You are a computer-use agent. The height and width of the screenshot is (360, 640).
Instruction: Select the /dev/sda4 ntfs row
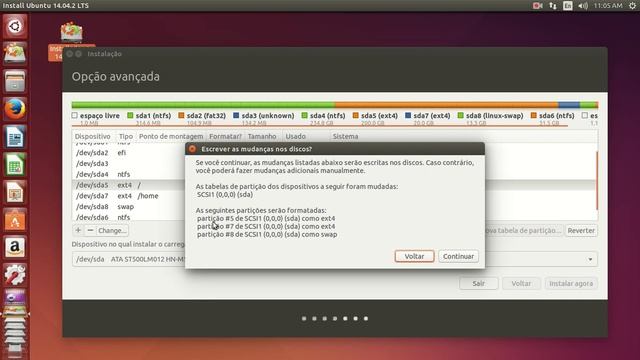[x=129, y=174]
